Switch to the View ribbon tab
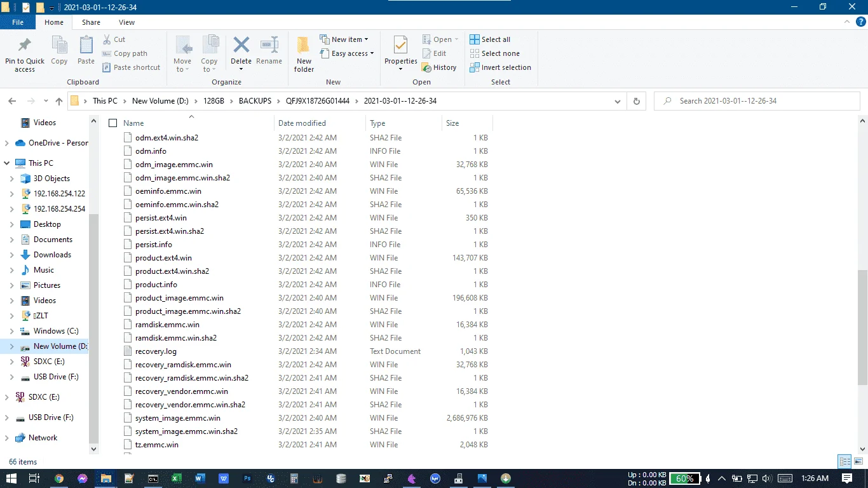 126,22
